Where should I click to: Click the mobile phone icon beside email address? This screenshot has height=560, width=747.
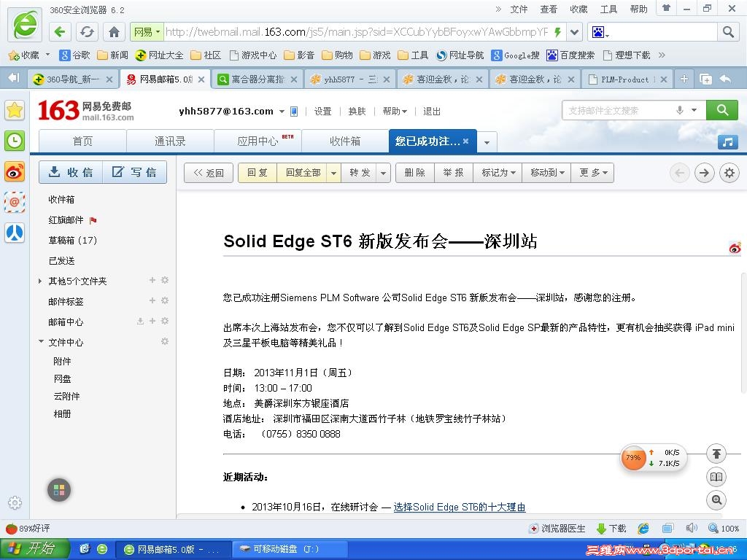pos(294,112)
